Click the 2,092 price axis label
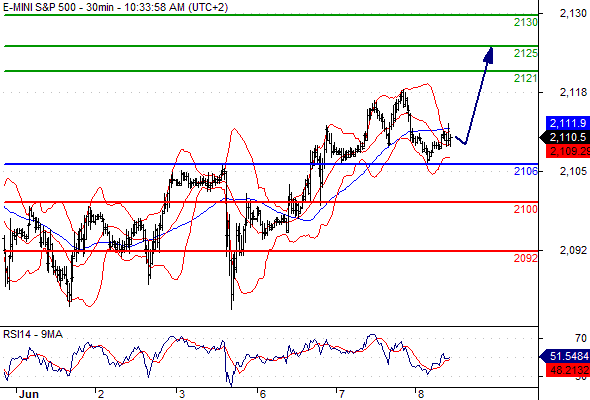Image resolution: width=590 pixels, height=400 pixels. coord(573,250)
